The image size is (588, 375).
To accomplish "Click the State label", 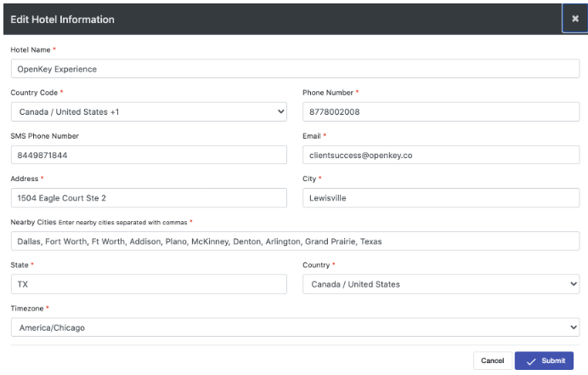I will pos(20,265).
